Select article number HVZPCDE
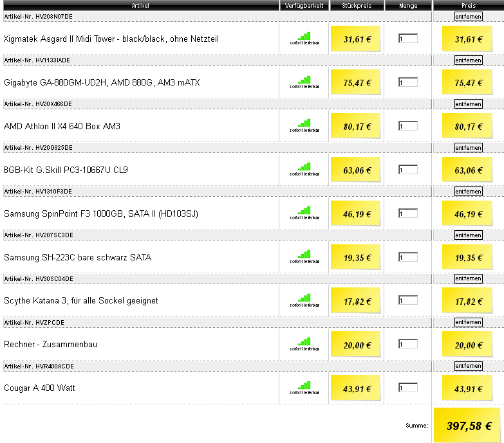The width and height of the screenshot is (504, 443). click(50, 322)
